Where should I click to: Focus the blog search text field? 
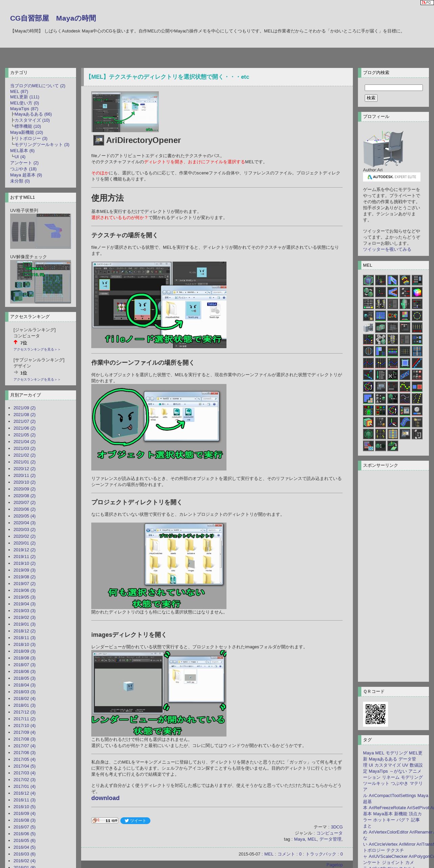393,88
